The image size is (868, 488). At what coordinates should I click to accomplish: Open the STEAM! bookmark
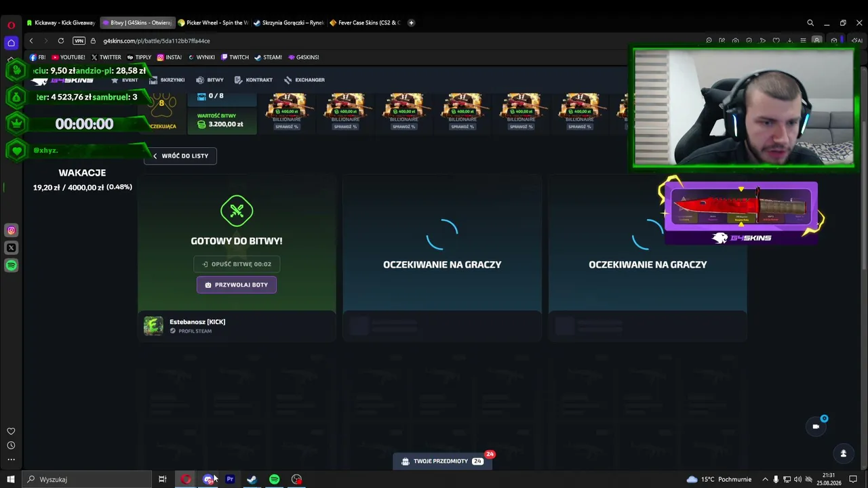(x=268, y=57)
